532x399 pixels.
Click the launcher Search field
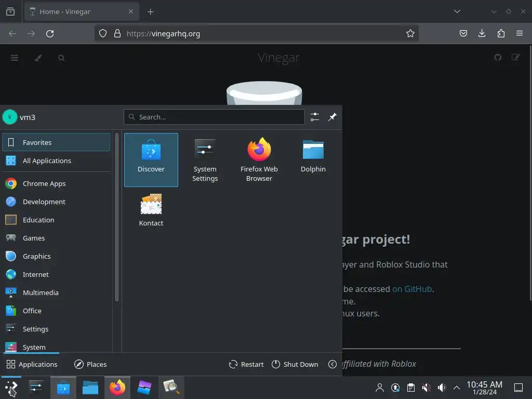coord(214,117)
